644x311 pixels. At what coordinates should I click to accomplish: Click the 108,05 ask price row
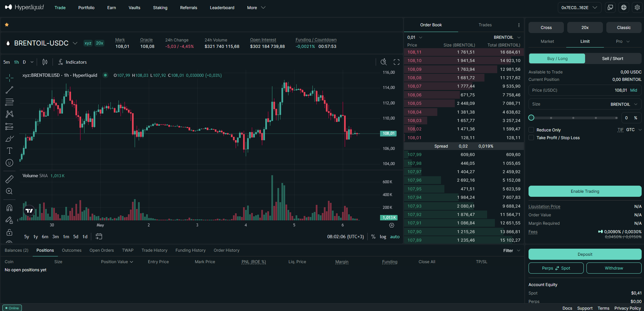tap(464, 103)
